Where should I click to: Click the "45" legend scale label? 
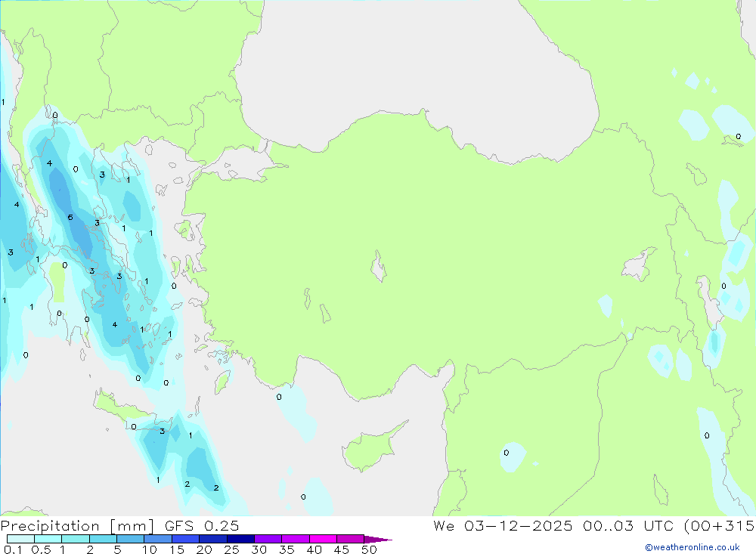point(342,549)
